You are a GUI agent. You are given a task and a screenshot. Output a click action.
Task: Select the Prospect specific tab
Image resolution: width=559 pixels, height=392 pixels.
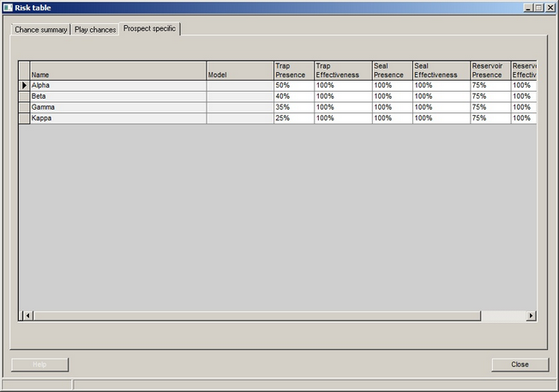[x=150, y=28]
